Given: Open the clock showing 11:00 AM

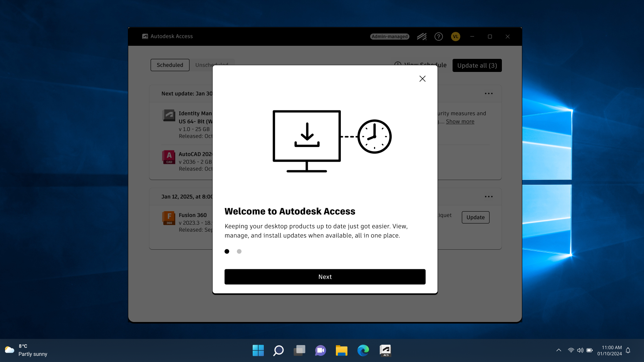Looking at the screenshot, I should point(610,350).
